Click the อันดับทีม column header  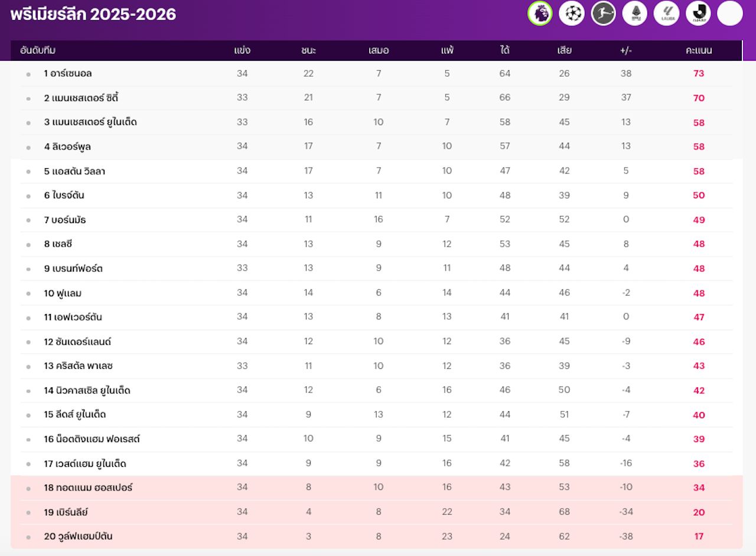(38, 50)
